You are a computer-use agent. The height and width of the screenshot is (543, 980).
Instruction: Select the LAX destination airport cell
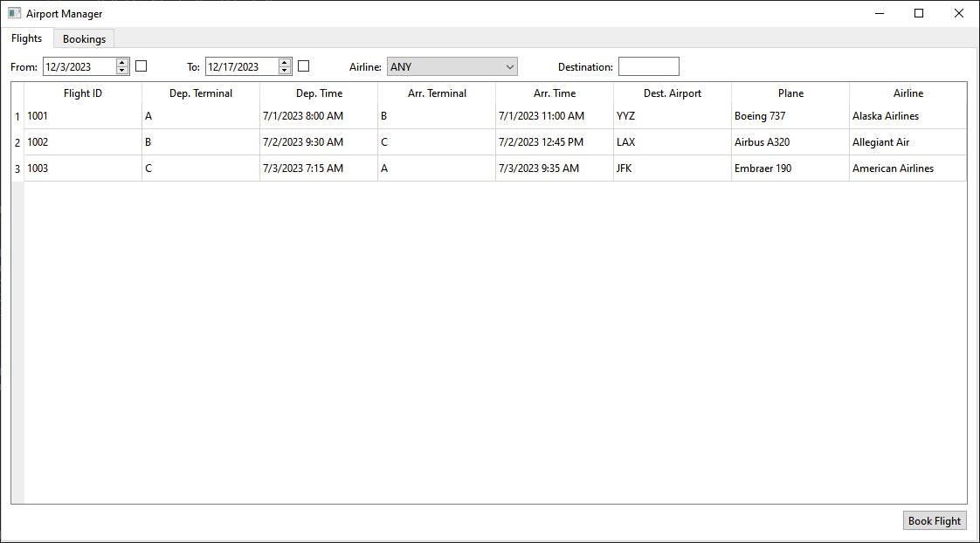click(x=673, y=142)
